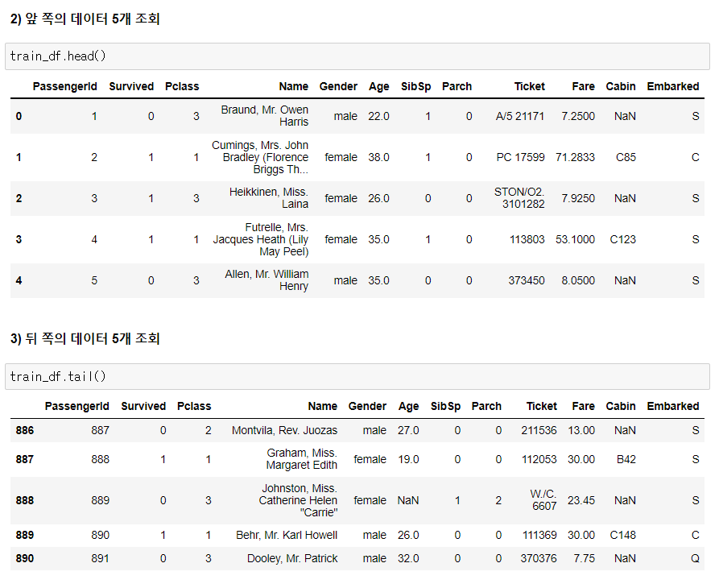Click the name 'Behr, Mr. Karl Howell'
719x588 pixels.
[x=287, y=536]
